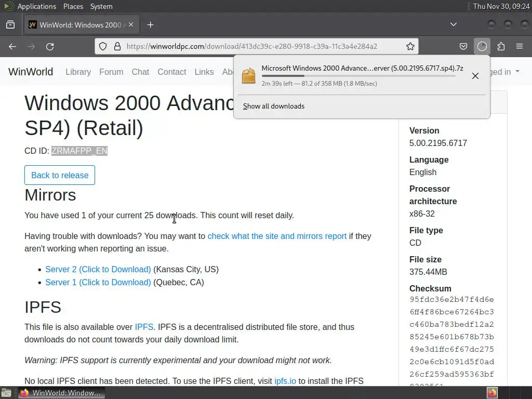532x399 pixels.
Task: Click the Firefox icon in bottom-right panel
Action: pyautogui.click(x=492, y=393)
